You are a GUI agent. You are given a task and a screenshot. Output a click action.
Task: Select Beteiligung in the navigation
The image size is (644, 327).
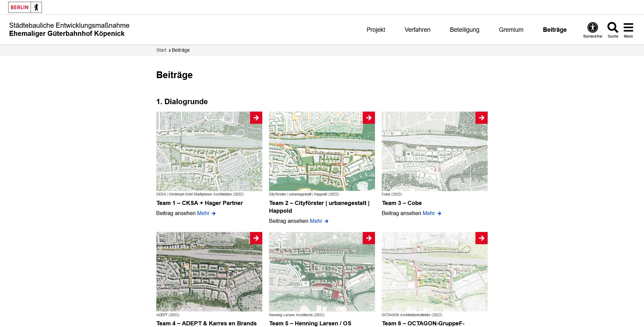464,30
